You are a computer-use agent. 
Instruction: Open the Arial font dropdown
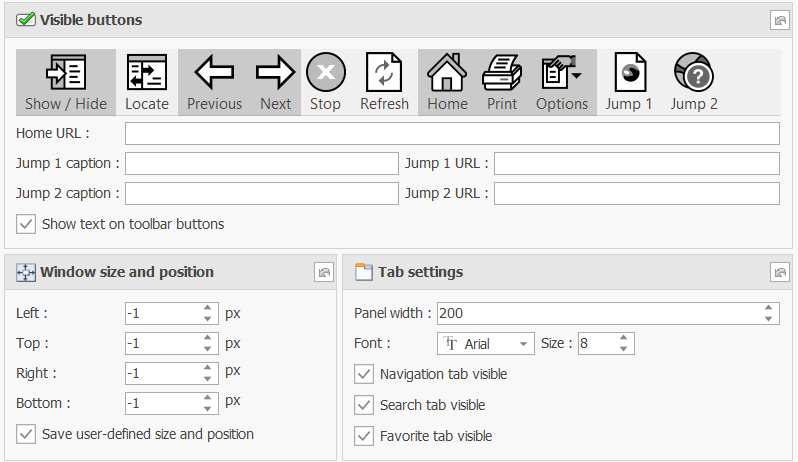tap(486, 343)
